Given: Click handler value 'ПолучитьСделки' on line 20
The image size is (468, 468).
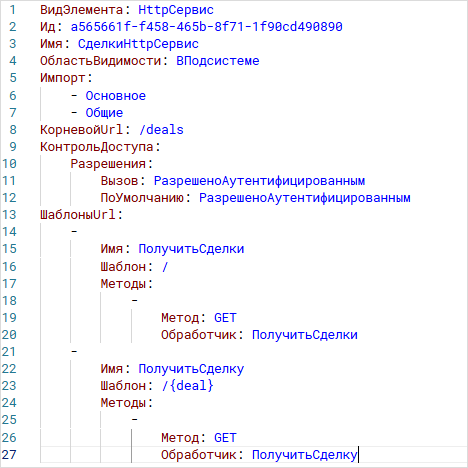Looking at the screenshot, I should (x=305, y=335).
